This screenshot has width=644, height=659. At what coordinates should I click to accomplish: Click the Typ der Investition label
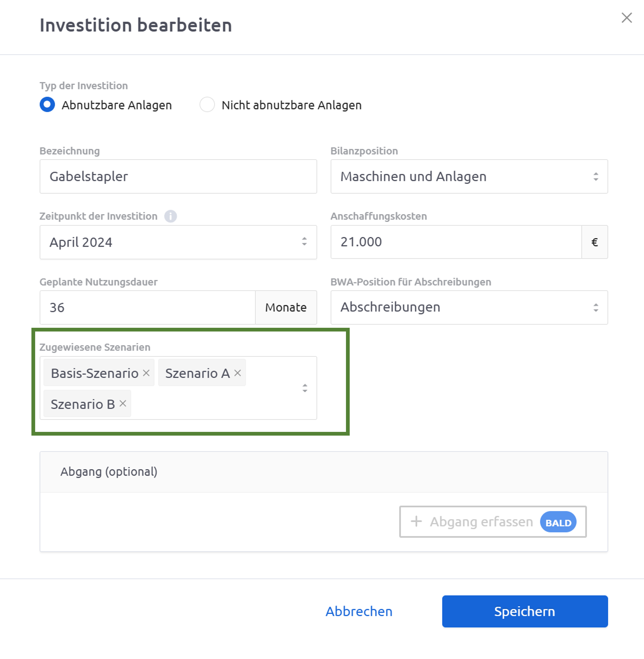point(84,86)
